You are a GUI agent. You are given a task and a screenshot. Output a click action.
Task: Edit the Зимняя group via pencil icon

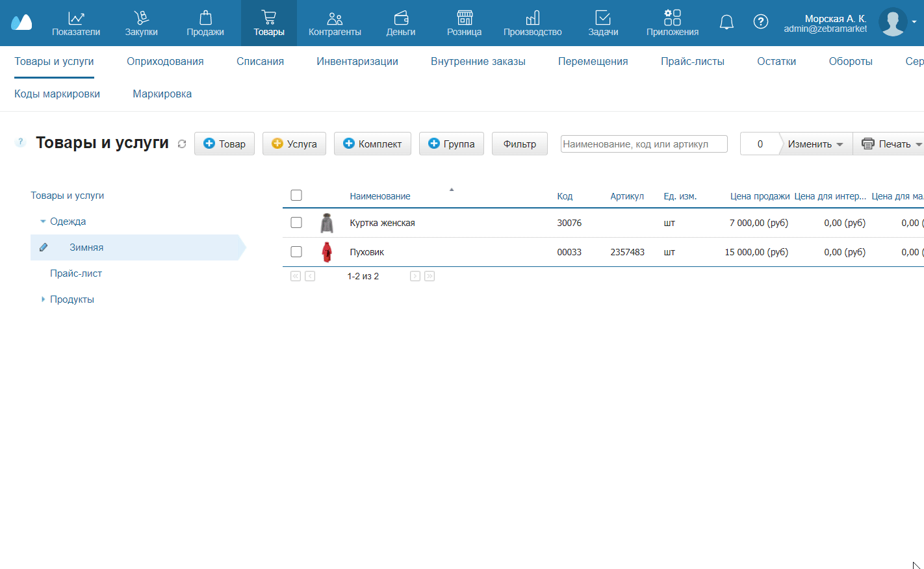(x=44, y=247)
